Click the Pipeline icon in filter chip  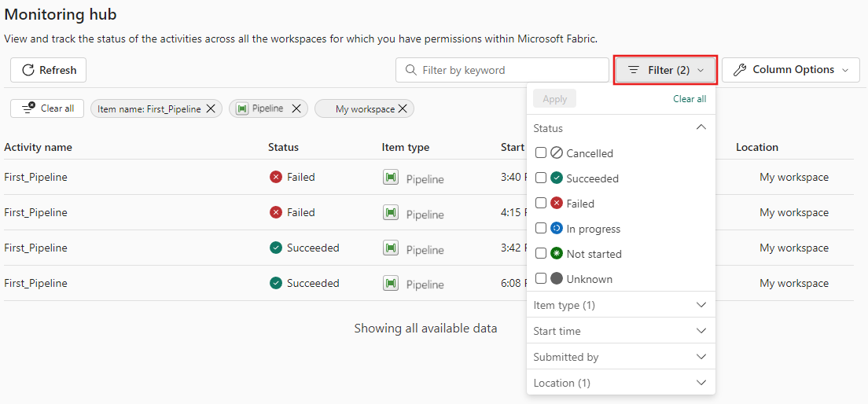point(242,109)
